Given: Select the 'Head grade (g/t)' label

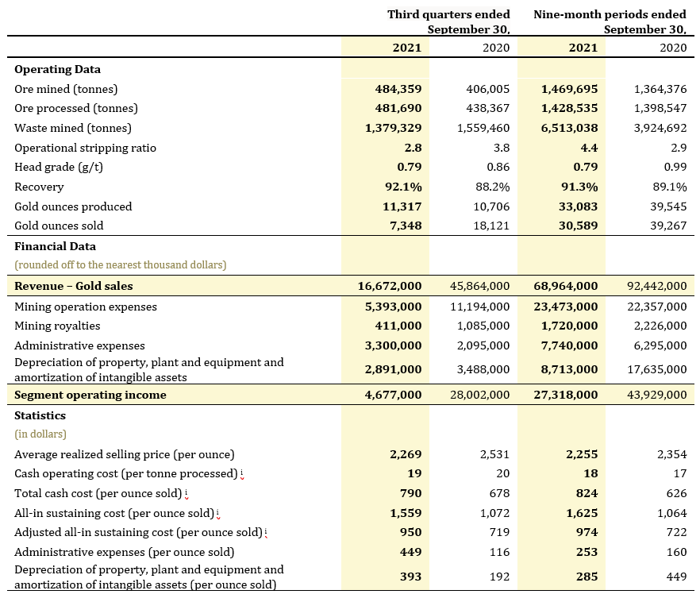Looking at the screenshot, I should tap(59, 167).
